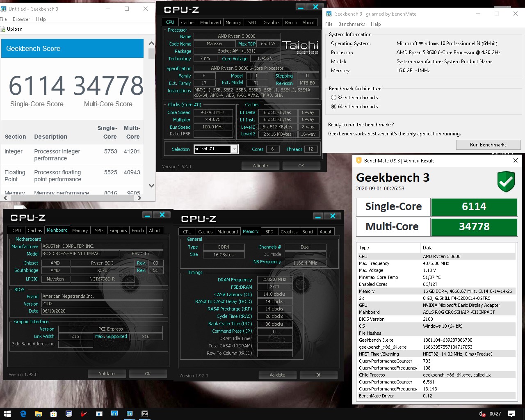Open the Benchmarks menu in Geekbench 3
Screen dimensions: 525x420
point(352,24)
